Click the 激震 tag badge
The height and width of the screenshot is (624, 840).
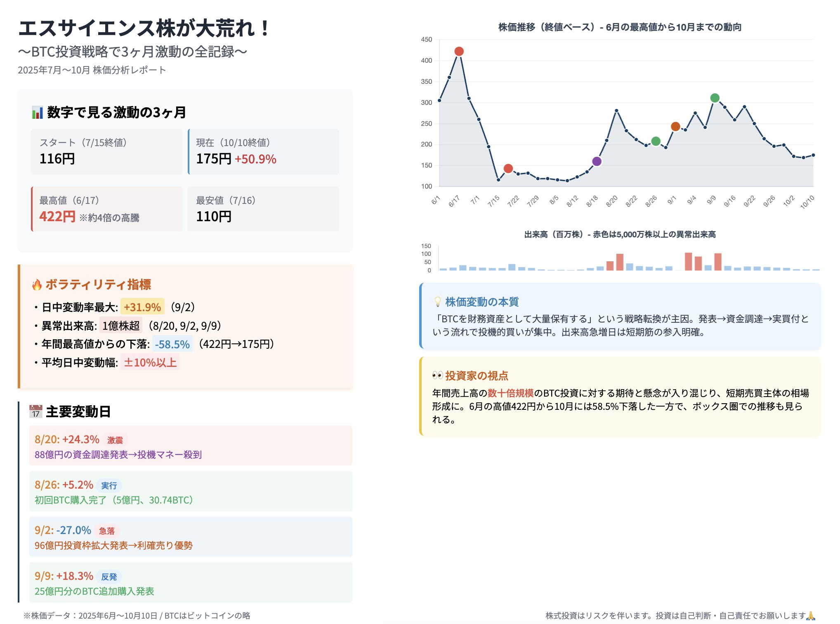(x=115, y=440)
